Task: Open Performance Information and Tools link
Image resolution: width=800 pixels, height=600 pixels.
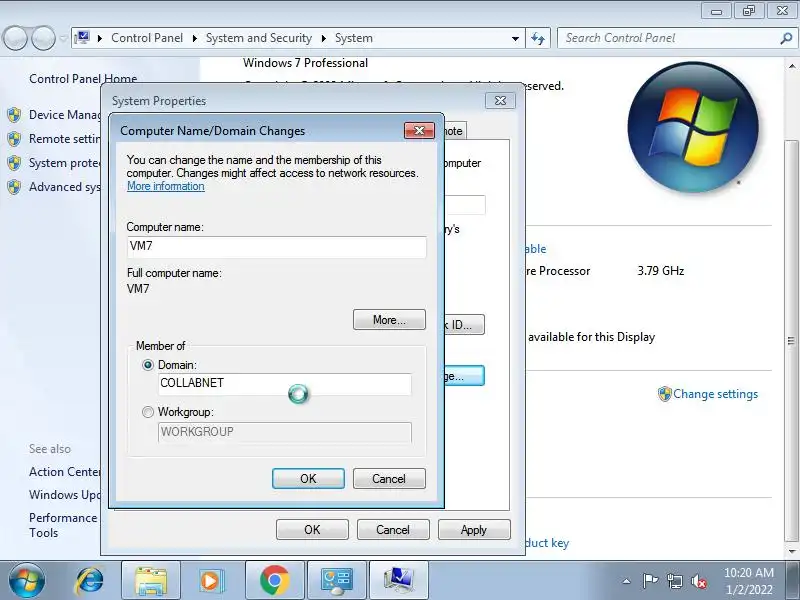Action: [x=63, y=525]
